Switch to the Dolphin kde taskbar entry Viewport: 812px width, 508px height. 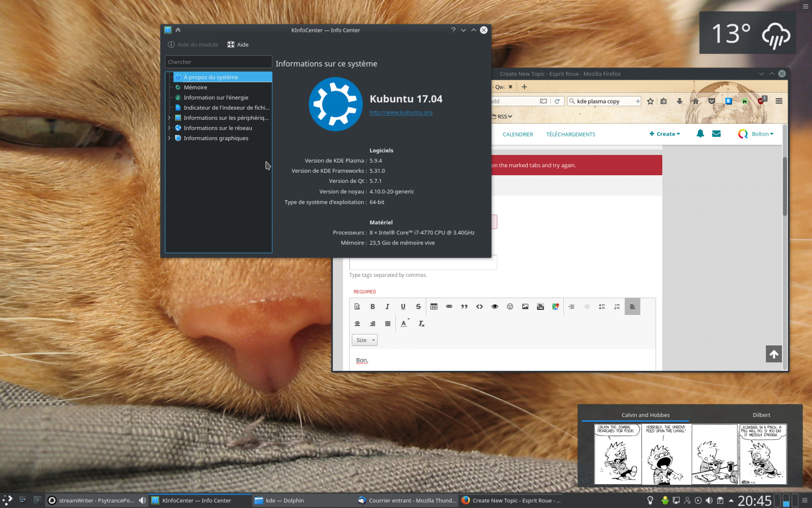(x=303, y=500)
